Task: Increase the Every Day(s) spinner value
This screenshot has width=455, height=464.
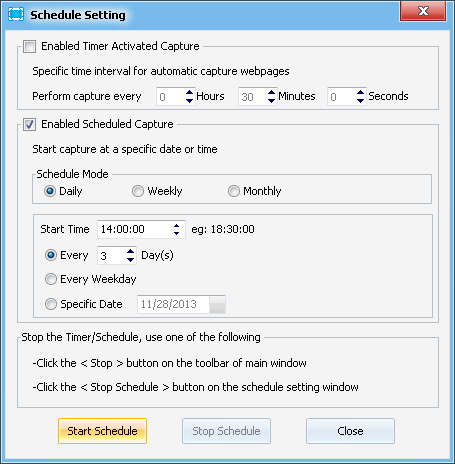Action: (130, 252)
